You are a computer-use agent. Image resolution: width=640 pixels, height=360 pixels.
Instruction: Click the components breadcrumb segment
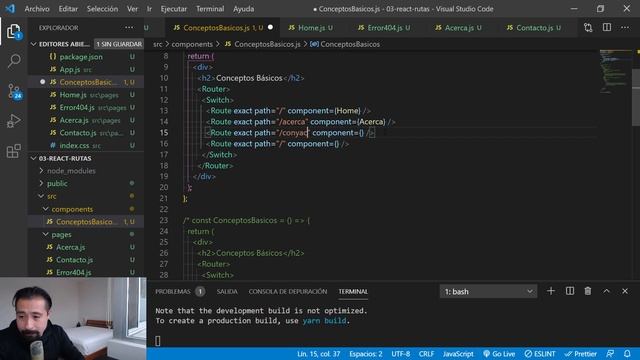(192, 44)
